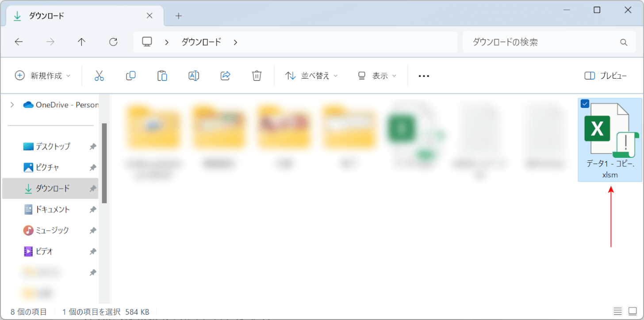Click ダウンロード breadcrumb in address bar
Screen dimensions: 644x320
pyautogui.click(x=201, y=42)
